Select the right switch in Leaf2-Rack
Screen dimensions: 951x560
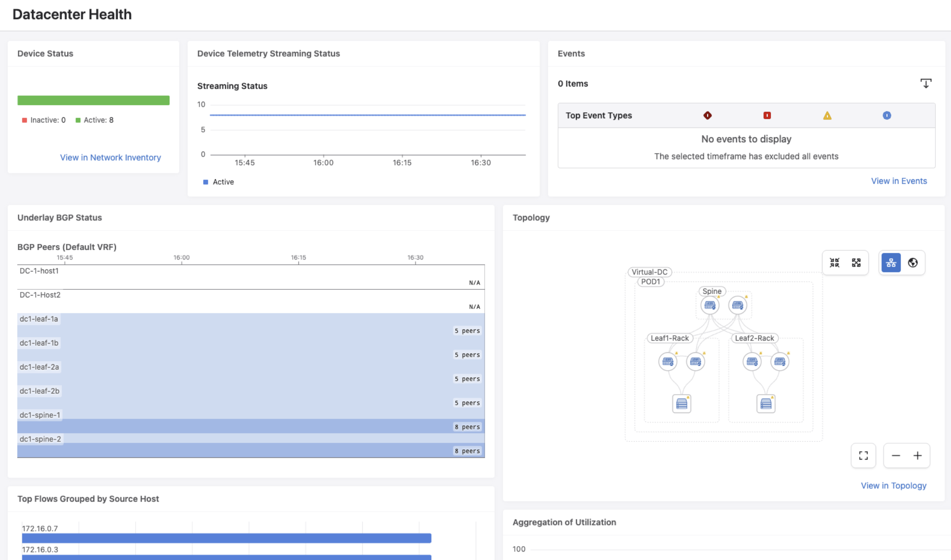click(x=780, y=362)
